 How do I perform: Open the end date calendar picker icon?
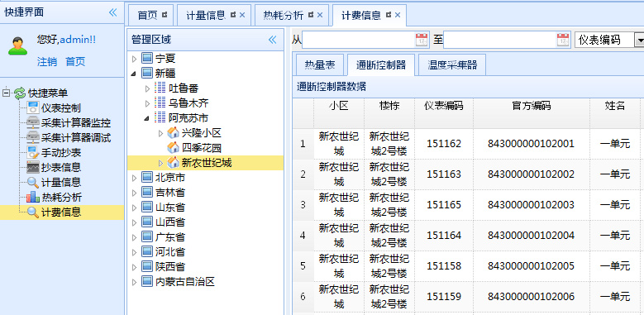pyautogui.click(x=563, y=40)
